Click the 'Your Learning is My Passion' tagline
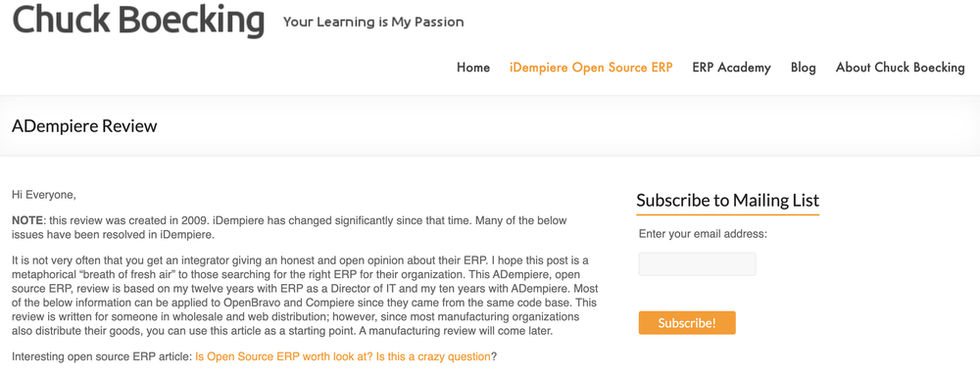The height and width of the screenshot is (375, 980). tap(373, 23)
